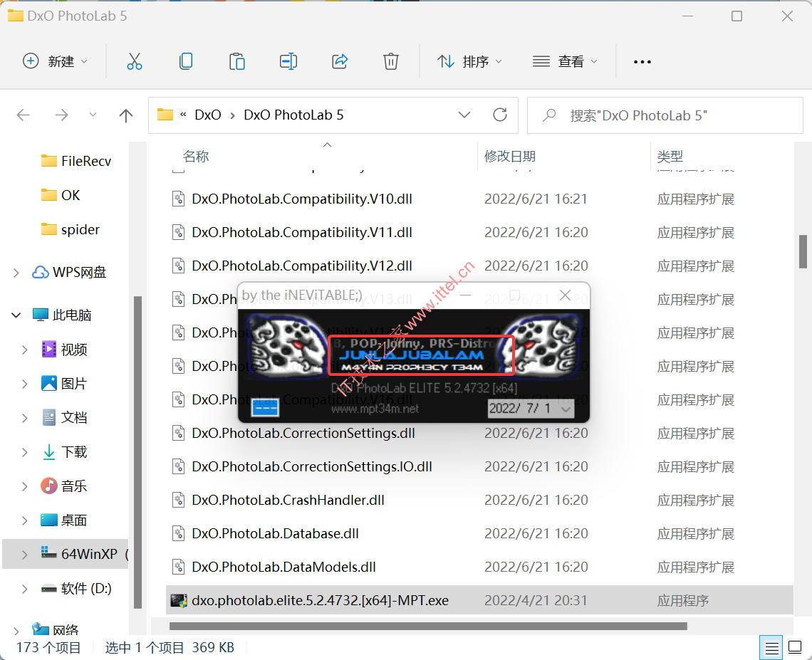This screenshot has height=660, width=812.
Task: Select the spider folder in sidebar
Action: click(x=71, y=229)
